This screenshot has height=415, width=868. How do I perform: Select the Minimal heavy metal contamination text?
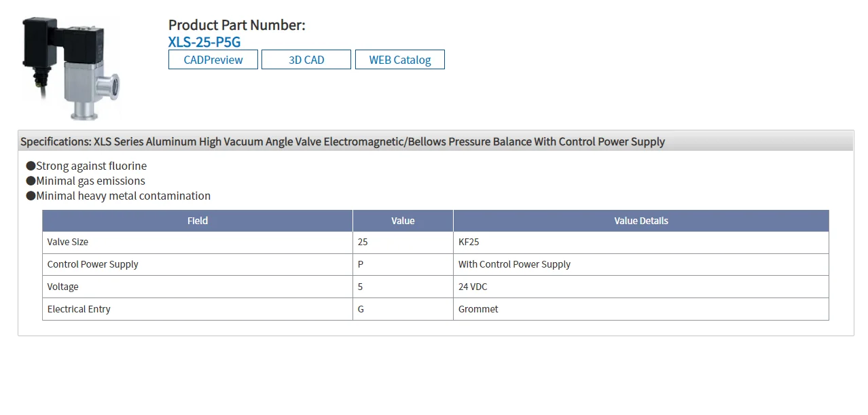click(x=123, y=196)
